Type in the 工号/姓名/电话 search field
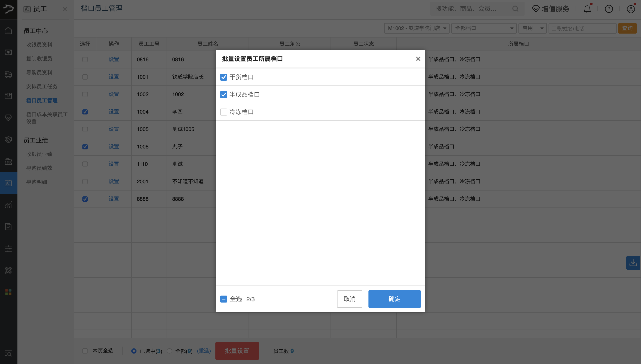Screen dimensions: 641x364 click(582, 28)
